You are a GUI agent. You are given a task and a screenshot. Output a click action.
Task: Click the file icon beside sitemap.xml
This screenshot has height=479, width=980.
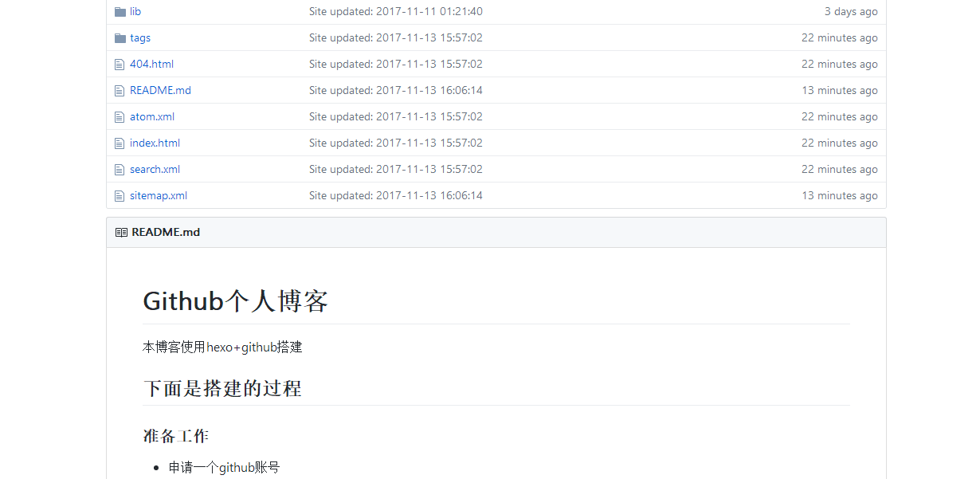pos(120,196)
